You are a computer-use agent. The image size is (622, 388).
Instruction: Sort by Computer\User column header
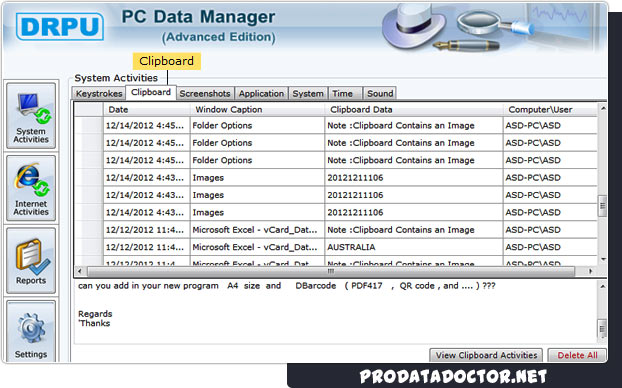click(550, 109)
